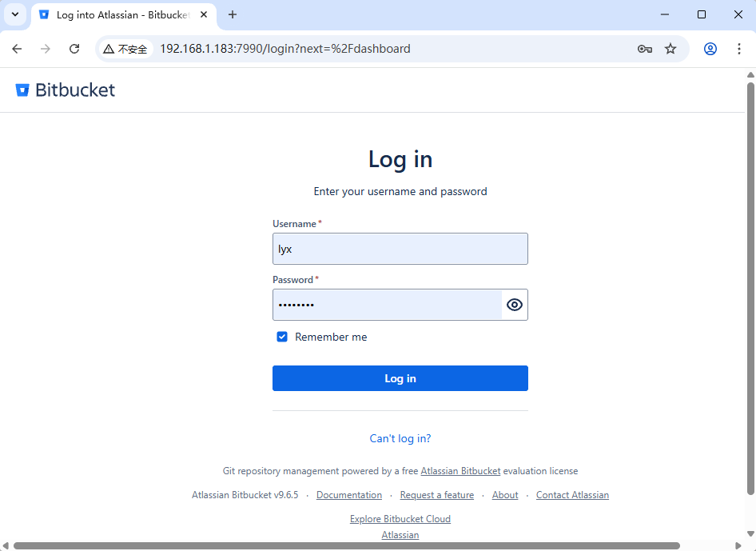Image resolution: width=756 pixels, height=551 pixels.
Task: Click the scroll left arrow
Action: coord(6,545)
